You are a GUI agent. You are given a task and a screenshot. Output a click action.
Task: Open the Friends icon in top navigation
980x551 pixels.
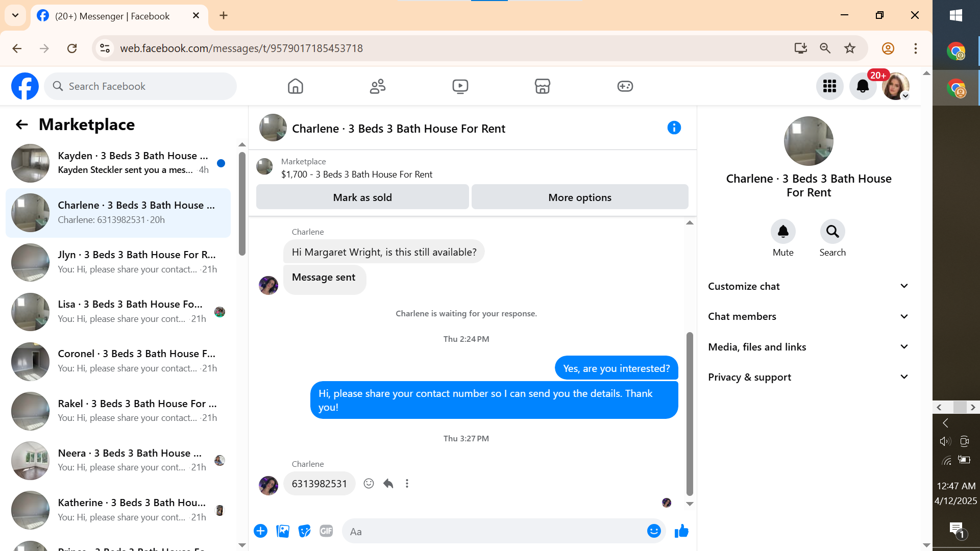pos(378,86)
